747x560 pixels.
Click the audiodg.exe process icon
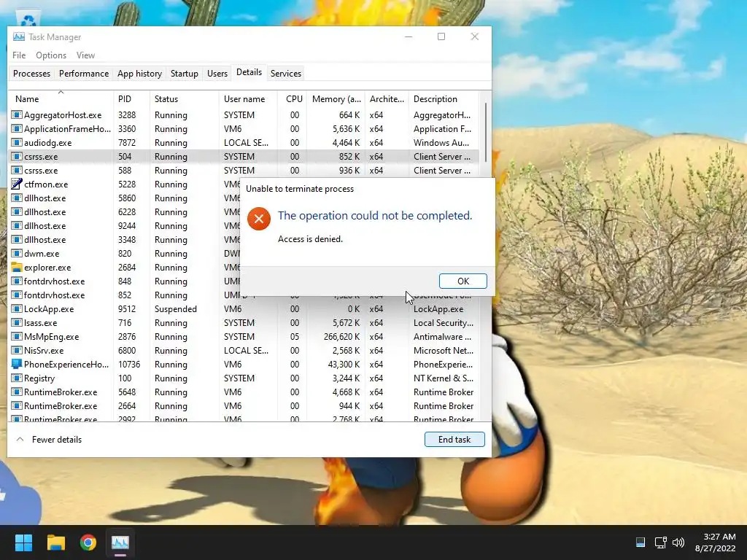[17, 142]
